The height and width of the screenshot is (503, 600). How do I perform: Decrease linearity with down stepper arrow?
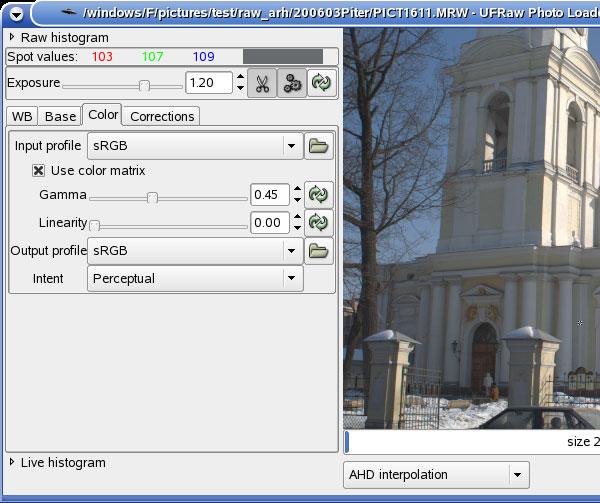[297, 228]
